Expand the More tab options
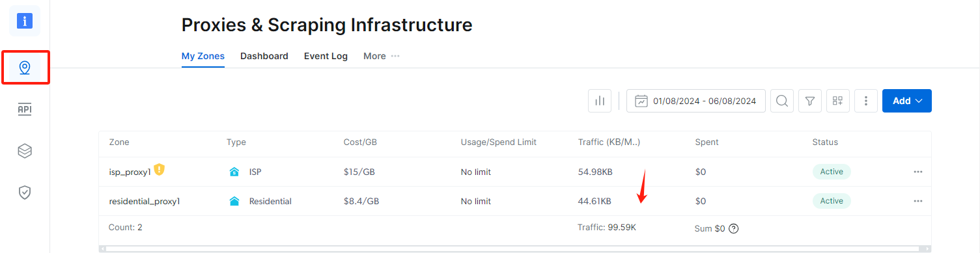This screenshot has width=980, height=253. pyautogui.click(x=382, y=56)
